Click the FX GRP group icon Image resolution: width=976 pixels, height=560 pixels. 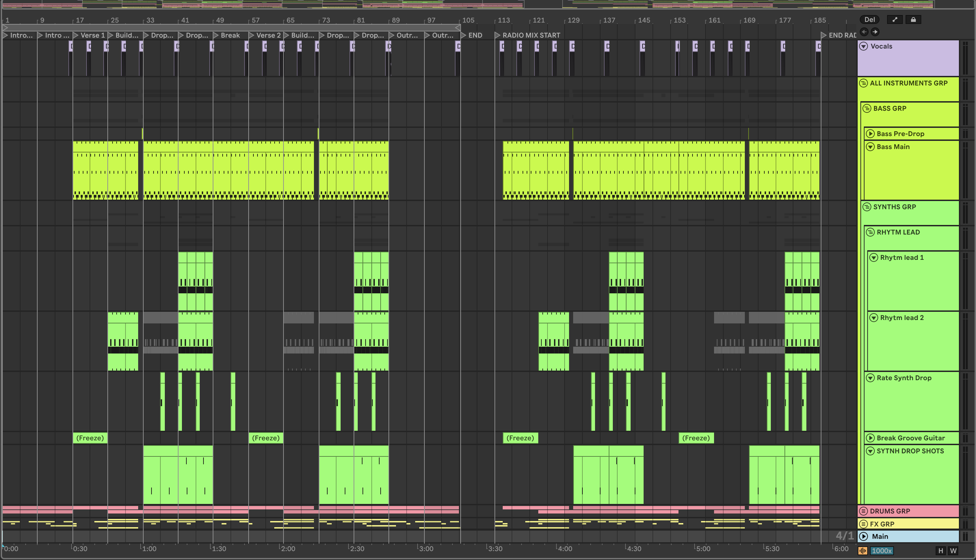[x=864, y=524]
